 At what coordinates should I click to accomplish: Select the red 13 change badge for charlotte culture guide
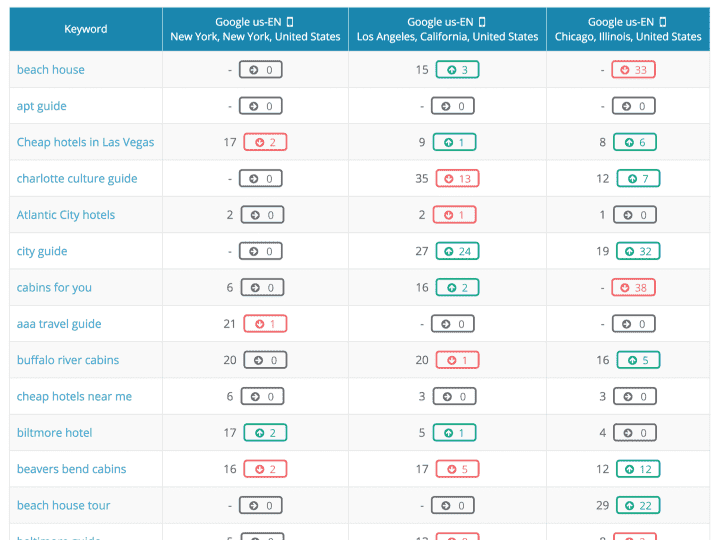point(456,179)
